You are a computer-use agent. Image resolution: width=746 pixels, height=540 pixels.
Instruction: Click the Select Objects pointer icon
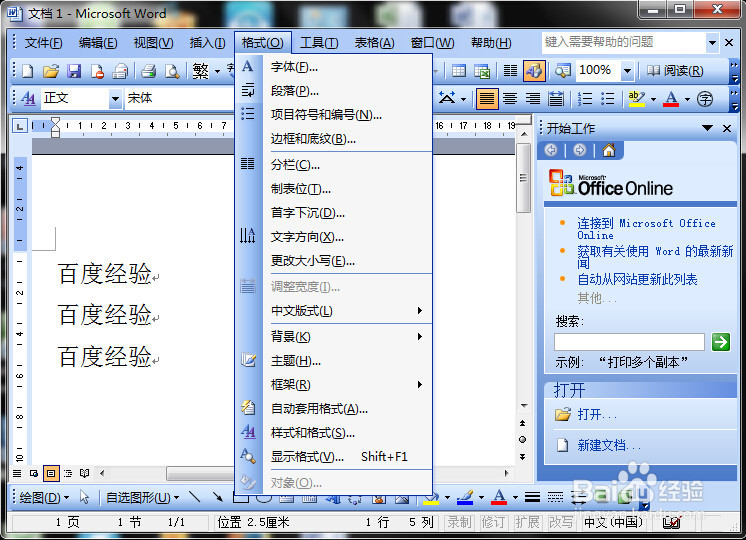pyautogui.click(x=85, y=497)
